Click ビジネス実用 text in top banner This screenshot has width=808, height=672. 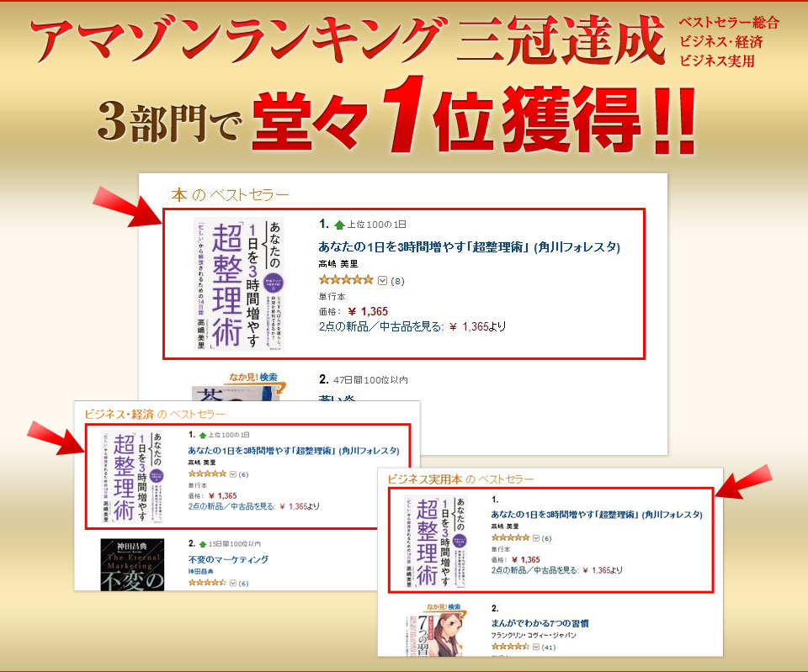(x=717, y=61)
